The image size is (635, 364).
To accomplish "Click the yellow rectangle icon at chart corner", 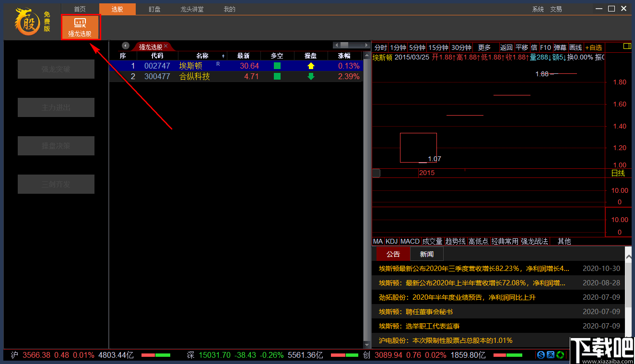I will point(627,47).
